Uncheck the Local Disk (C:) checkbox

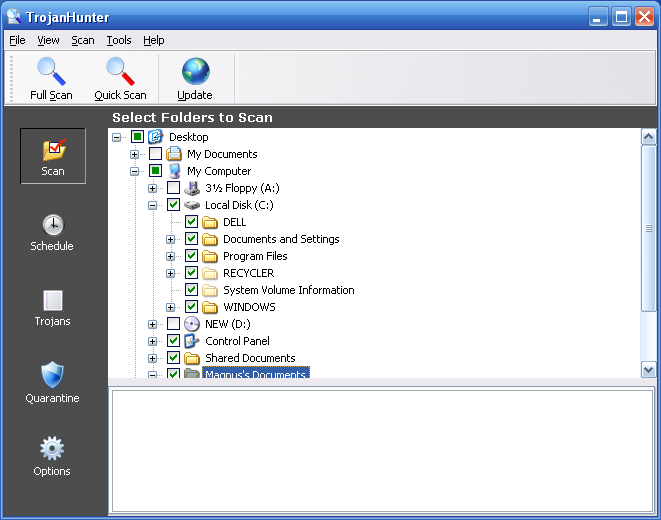point(173,205)
